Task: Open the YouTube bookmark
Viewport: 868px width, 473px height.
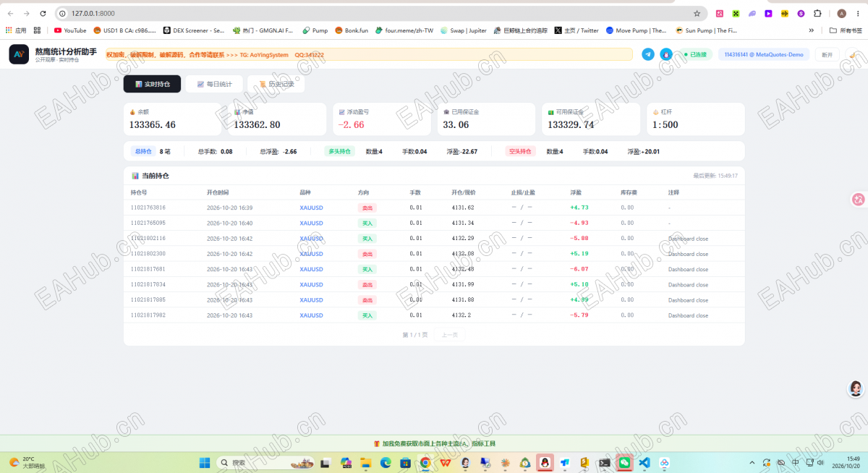Action: [70, 30]
